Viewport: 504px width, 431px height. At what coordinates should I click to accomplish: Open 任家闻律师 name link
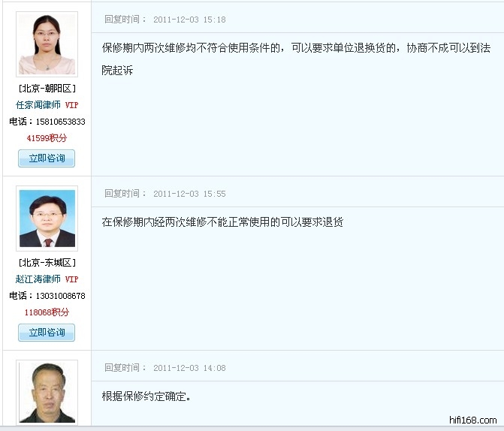point(38,105)
